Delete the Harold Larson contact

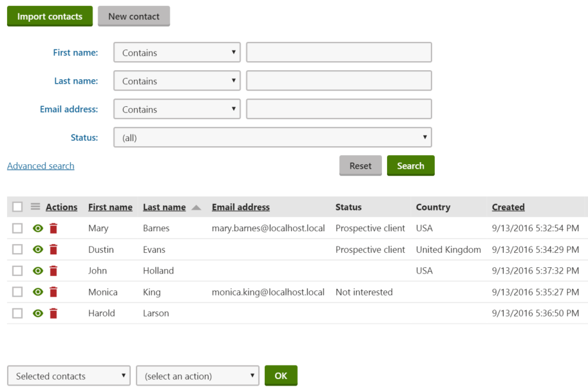[x=53, y=313]
